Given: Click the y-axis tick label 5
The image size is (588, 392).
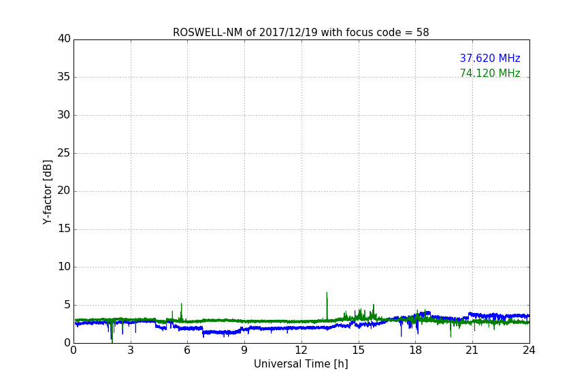Looking at the screenshot, I should (67, 305).
